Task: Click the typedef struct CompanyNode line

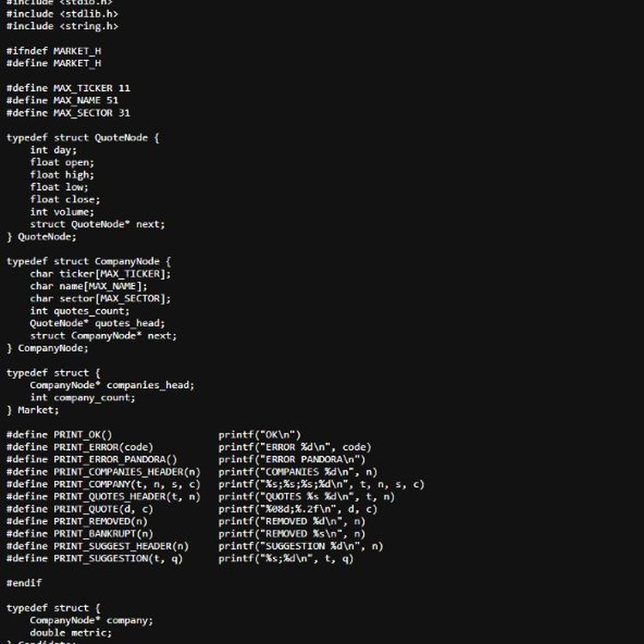Action: (x=88, y=261)
